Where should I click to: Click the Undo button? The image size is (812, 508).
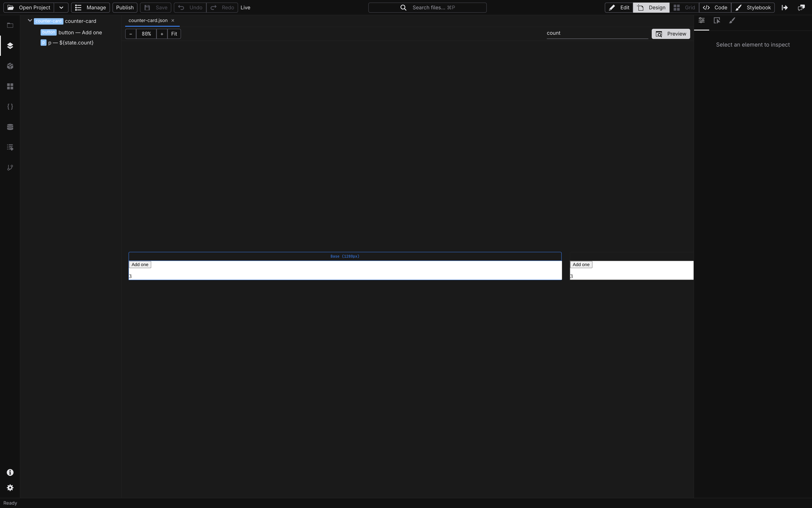coord(190,7)
